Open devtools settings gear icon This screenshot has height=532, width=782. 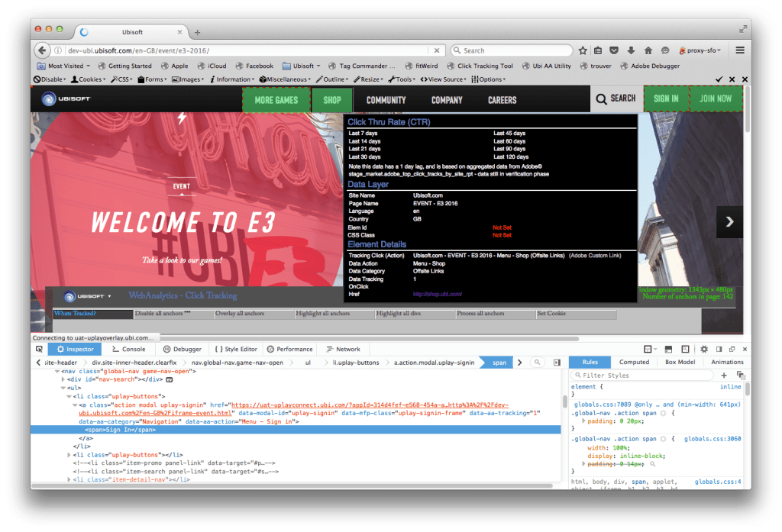(x=704, y=349)
